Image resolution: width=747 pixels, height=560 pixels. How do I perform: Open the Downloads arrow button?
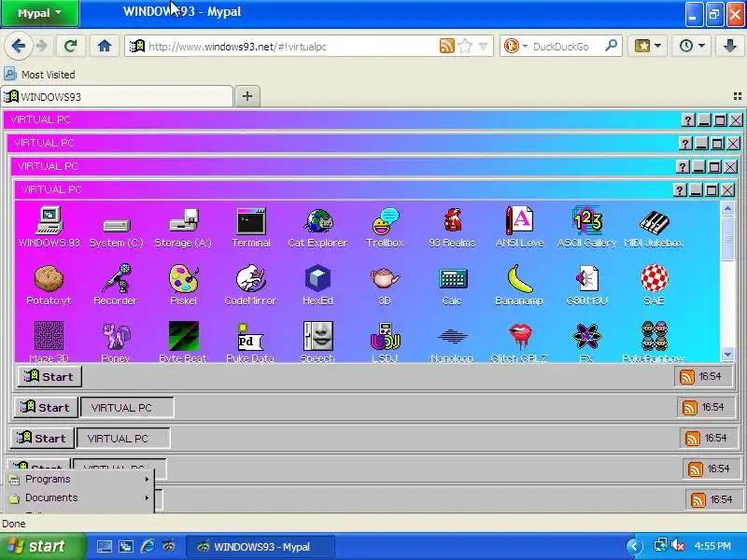pyautogui.click(x=729, y=46)
